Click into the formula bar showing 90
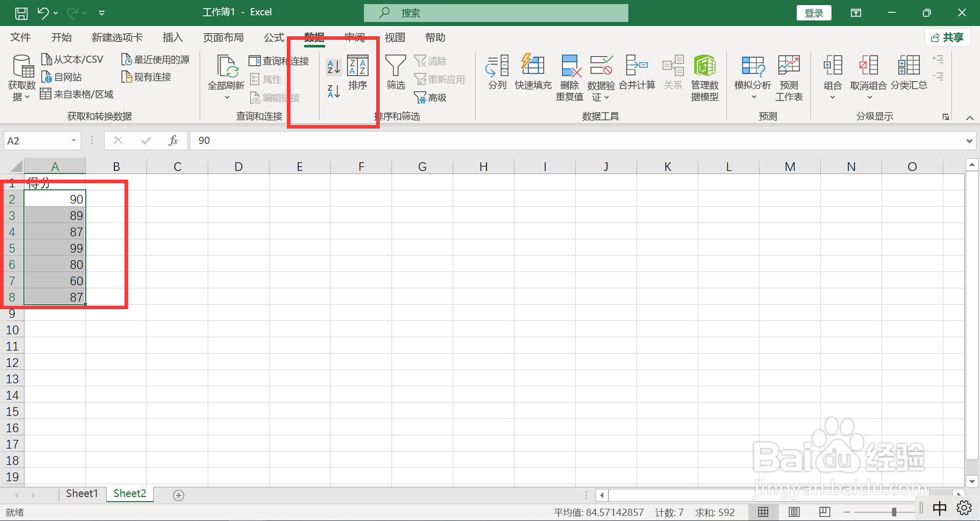The width and height of the screenshot is (980, 521). (577, 140)
